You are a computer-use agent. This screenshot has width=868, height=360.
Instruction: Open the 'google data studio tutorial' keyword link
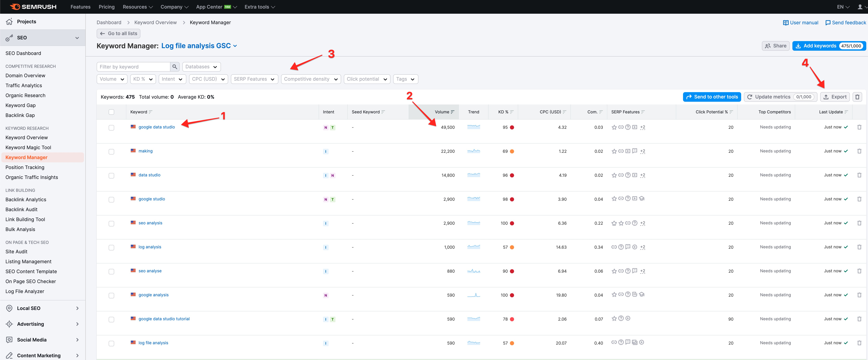tap(164, 319)
